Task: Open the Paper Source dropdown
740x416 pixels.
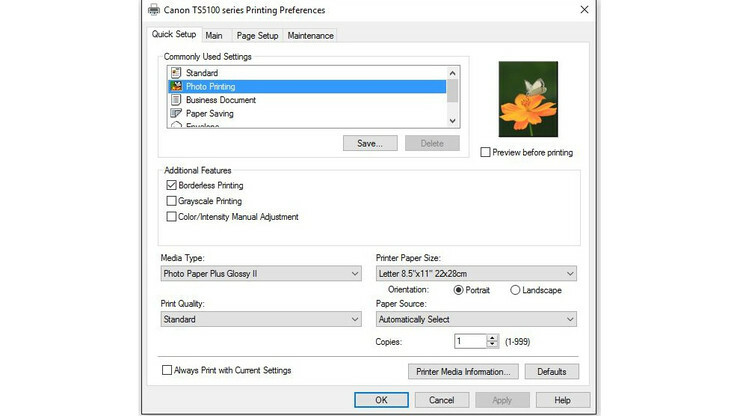Action: coord(476,319)
